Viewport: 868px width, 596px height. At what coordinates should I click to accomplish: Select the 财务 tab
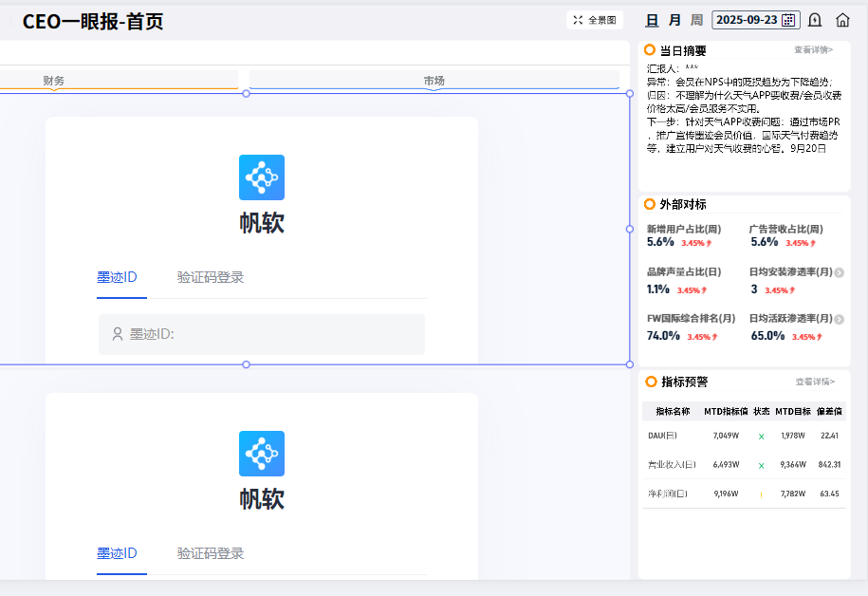point(54,81)
